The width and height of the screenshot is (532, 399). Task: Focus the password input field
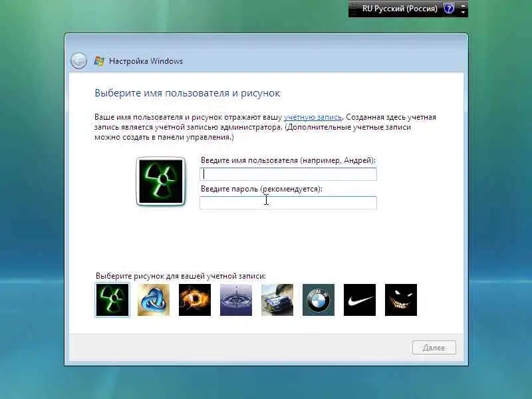(x=288, y=203)
